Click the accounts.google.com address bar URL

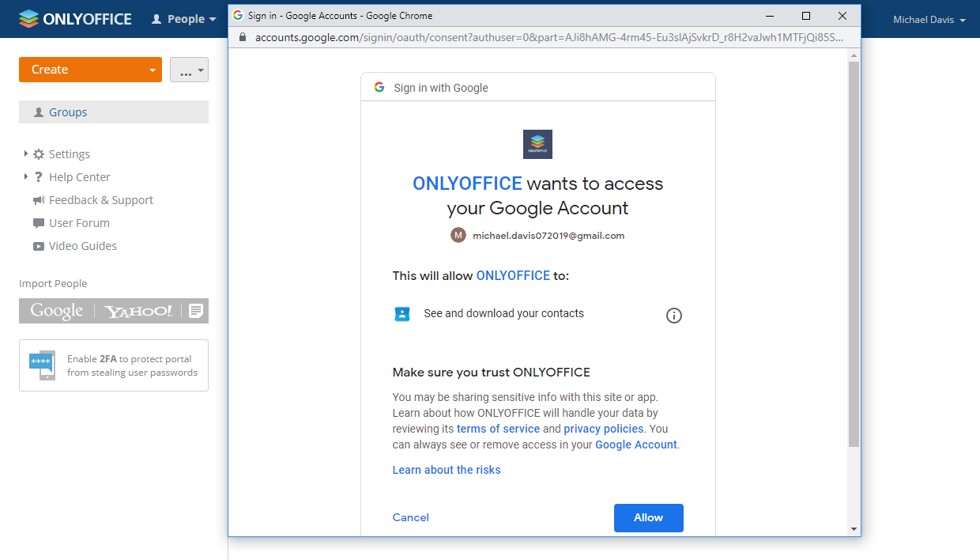pyautogui.click(x=548, y=37)
